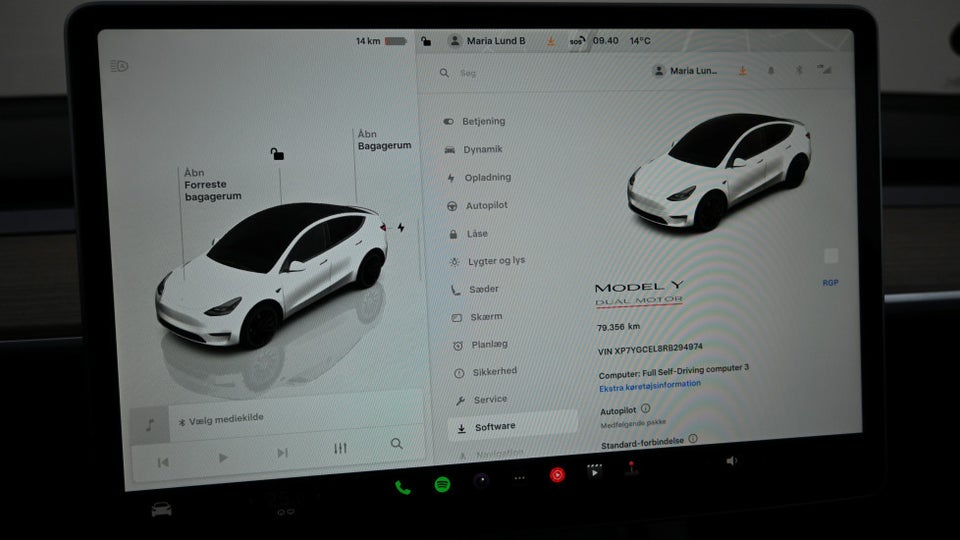
Task: Tap the 79.356 km odometer reading
Action: (618, 327)
